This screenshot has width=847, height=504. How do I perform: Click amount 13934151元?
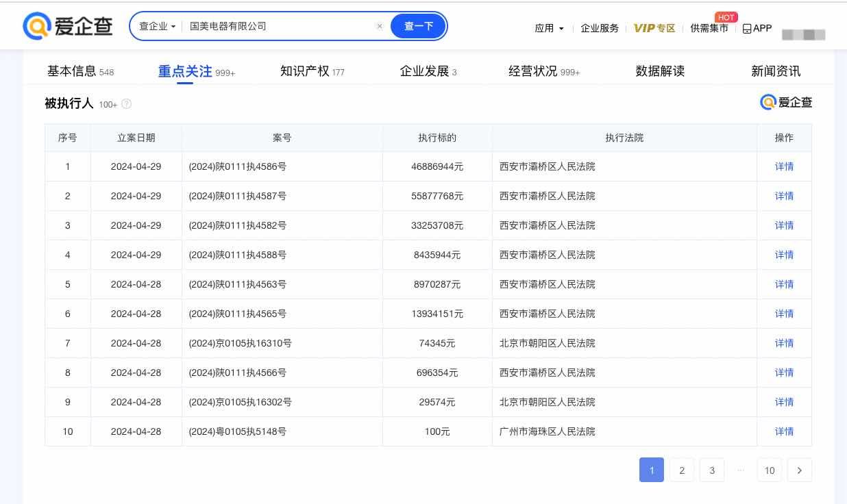pyautogui.click(x=437, y=314)
